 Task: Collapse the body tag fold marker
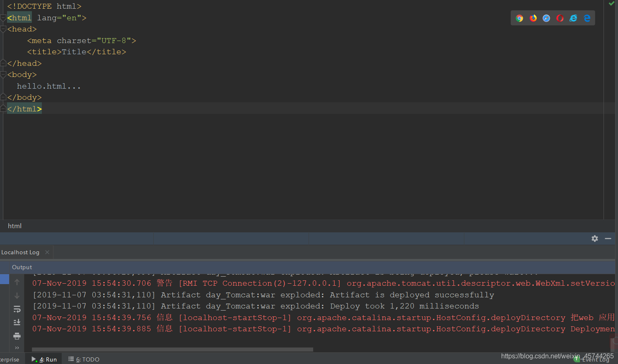(x=3, y=75)
